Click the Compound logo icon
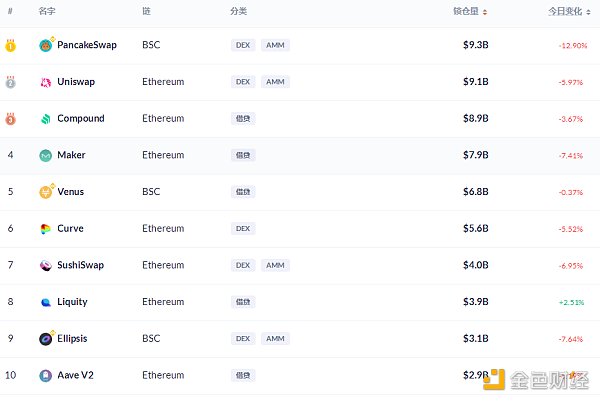This screenshot has width=600, height=401. [46, 119]
